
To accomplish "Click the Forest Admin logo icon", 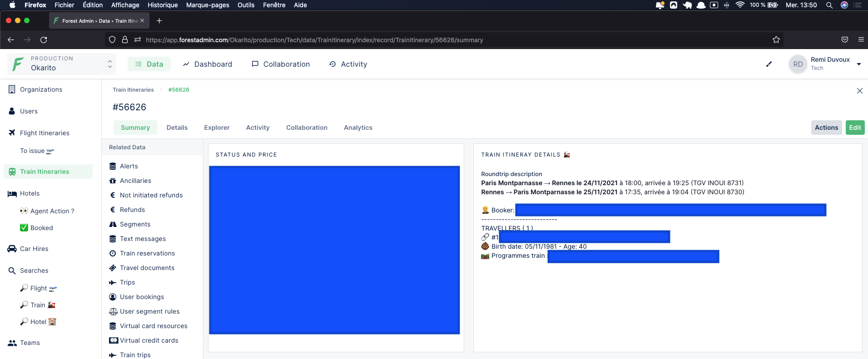I will [x=18, y=64].
